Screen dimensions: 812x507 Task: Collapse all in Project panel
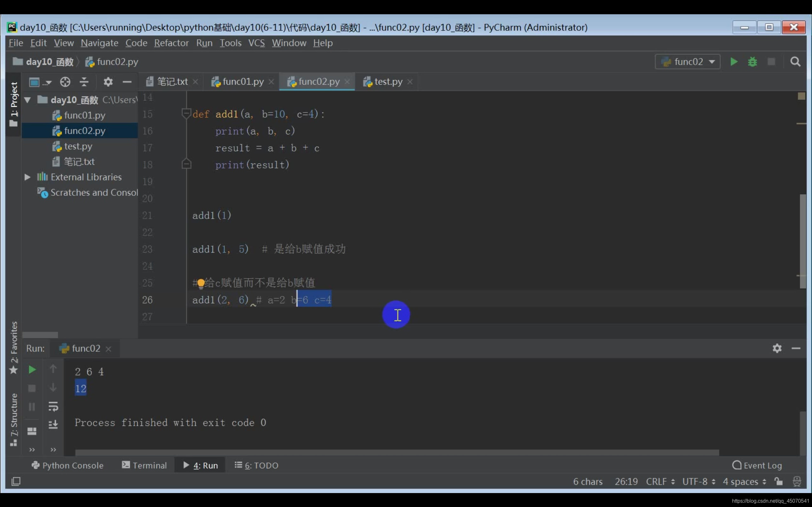point(84,82)
